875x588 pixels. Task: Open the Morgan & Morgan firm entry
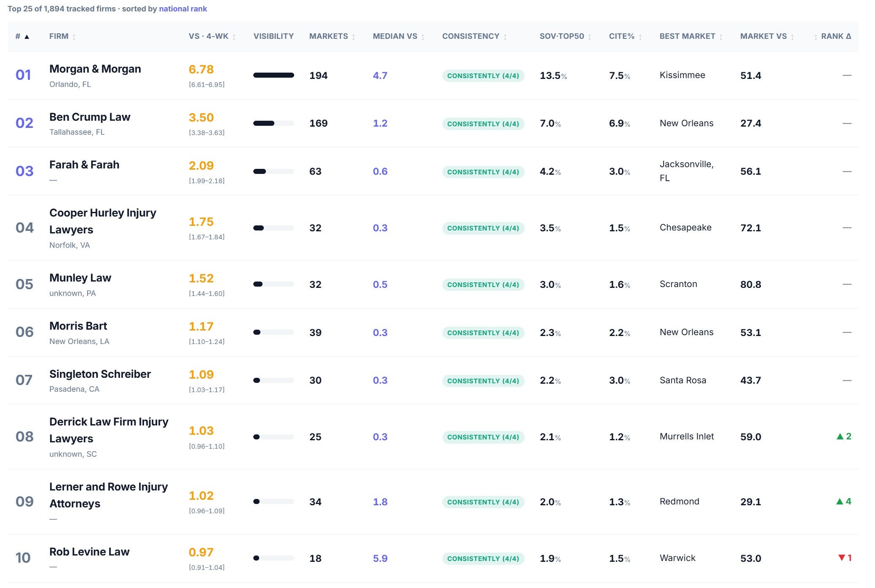tap(95, 69)
